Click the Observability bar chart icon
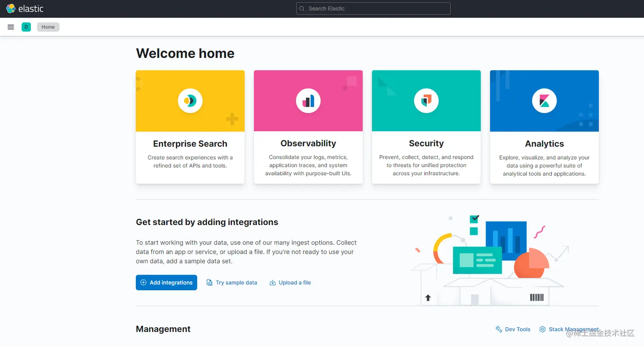644x347 pixels. point(308,101)
